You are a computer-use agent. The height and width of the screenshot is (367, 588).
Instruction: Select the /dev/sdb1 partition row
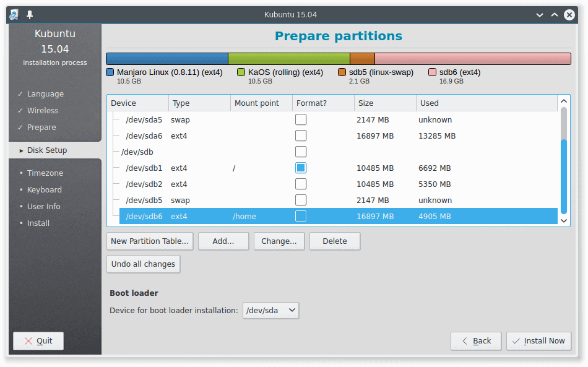click(338, 168)
